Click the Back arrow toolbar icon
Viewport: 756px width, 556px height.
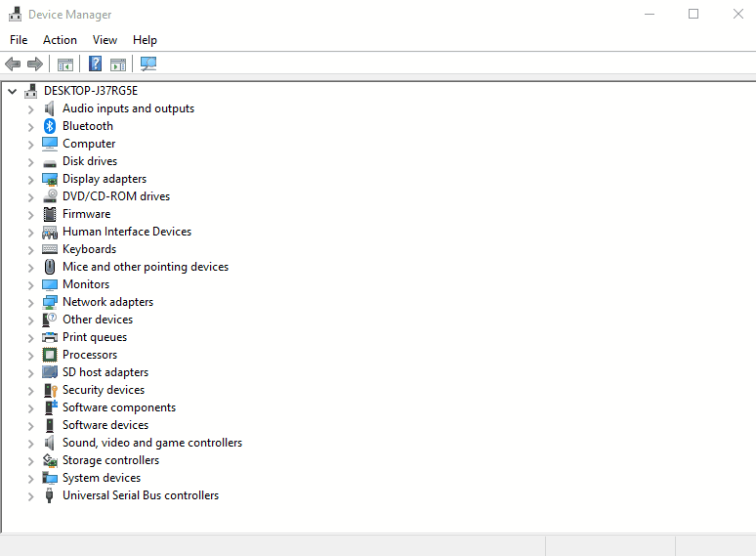click(13, 64)
